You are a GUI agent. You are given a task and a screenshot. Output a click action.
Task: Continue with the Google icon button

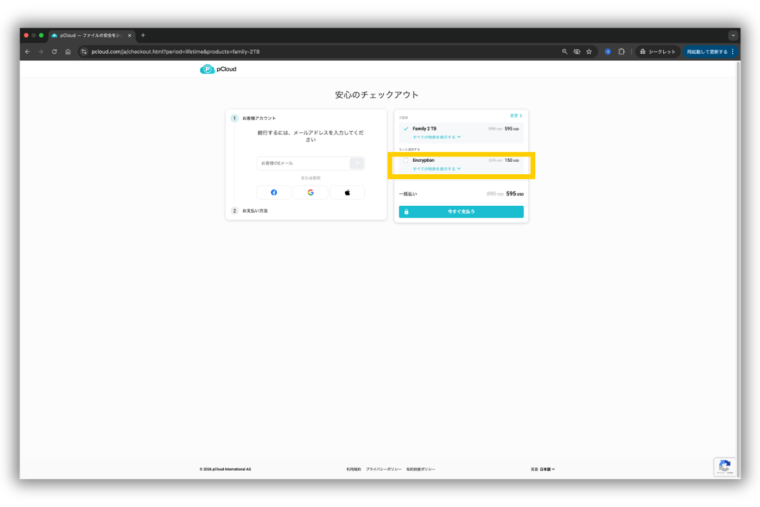click(310, 192)
